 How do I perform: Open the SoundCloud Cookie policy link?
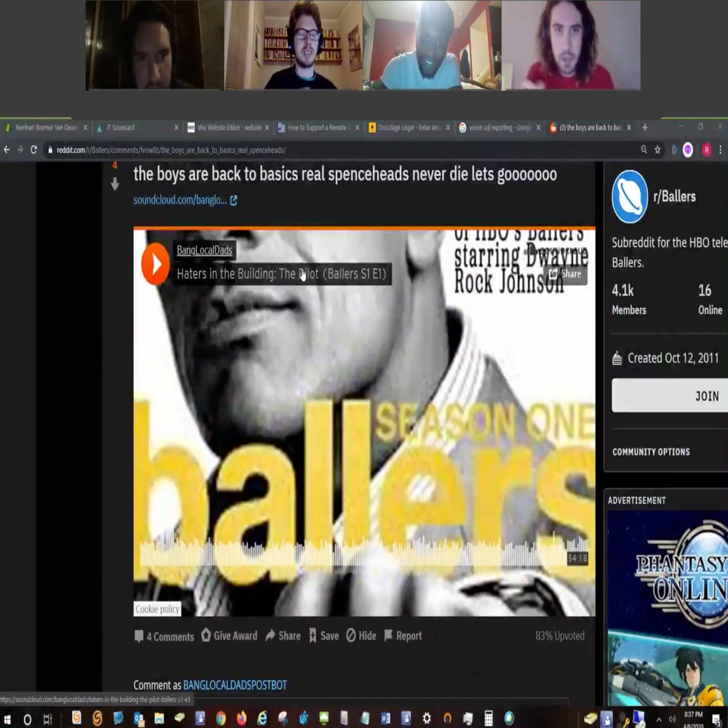coord(157,609)
